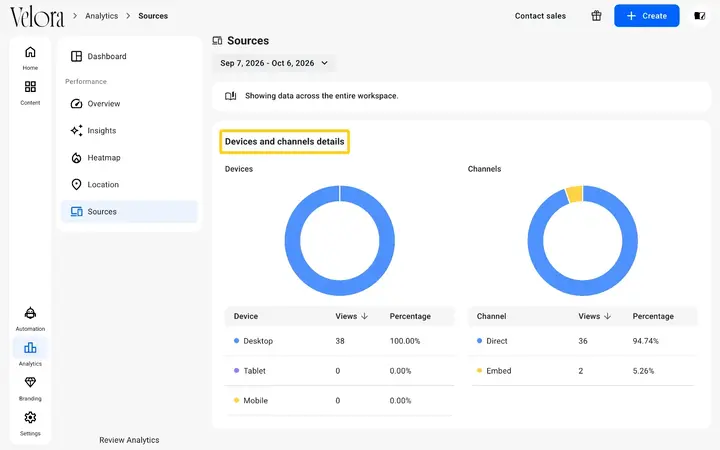Click the date range chevron arrow
The height and width of the screenshot is (450, 720).
(325, 63)
